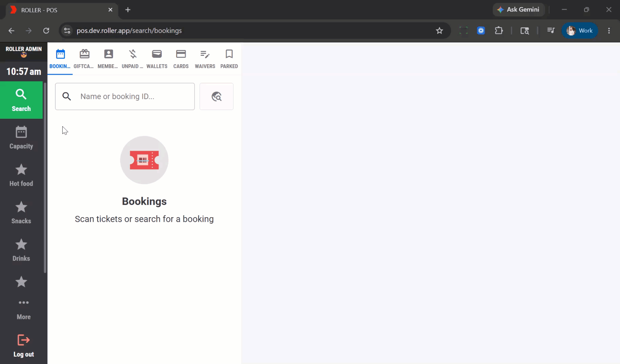The width and height of the screenshot is (620, 364).
Task: Open the advanced search button
Action: coord(217,96)
